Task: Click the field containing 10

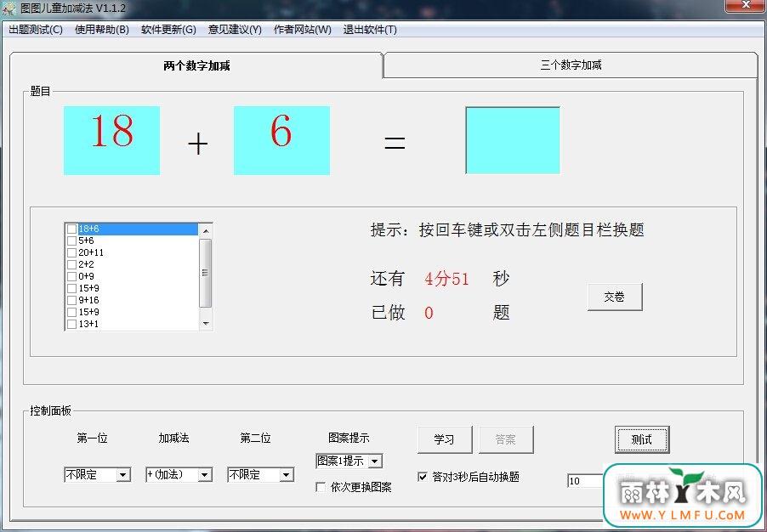Action: 586,481
